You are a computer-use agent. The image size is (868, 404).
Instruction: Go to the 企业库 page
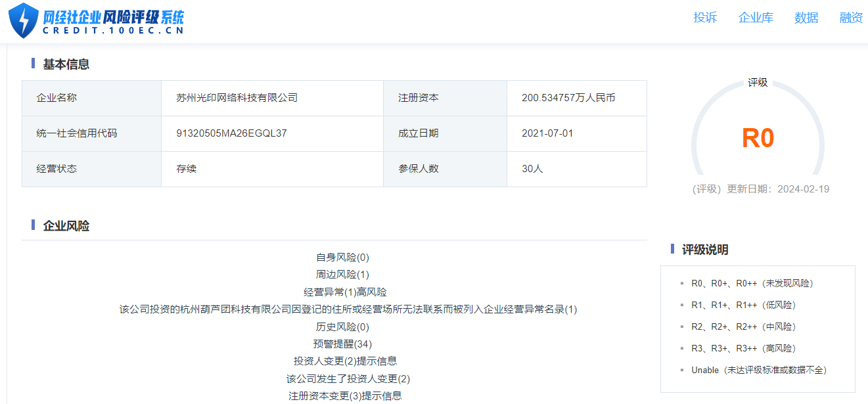pyautogui.click(x=756, y=18)
